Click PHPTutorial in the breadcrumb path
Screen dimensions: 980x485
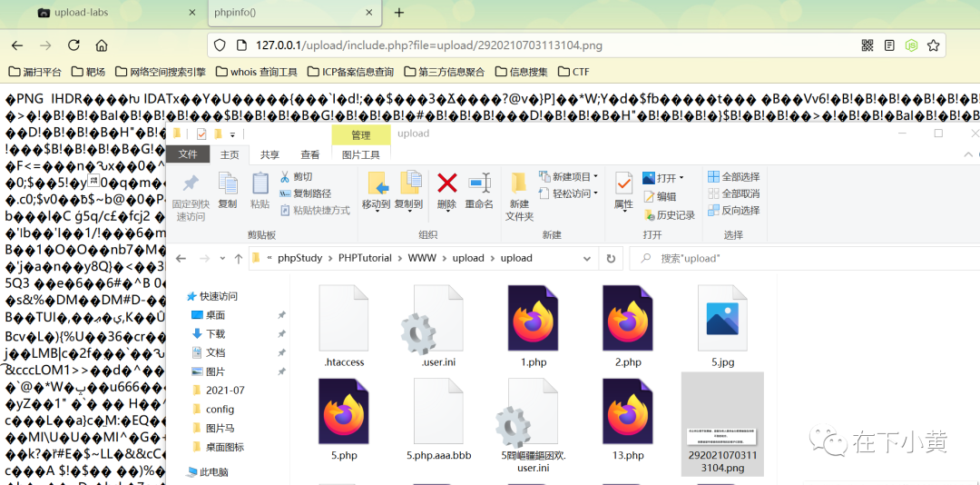[x=365, y=259]
